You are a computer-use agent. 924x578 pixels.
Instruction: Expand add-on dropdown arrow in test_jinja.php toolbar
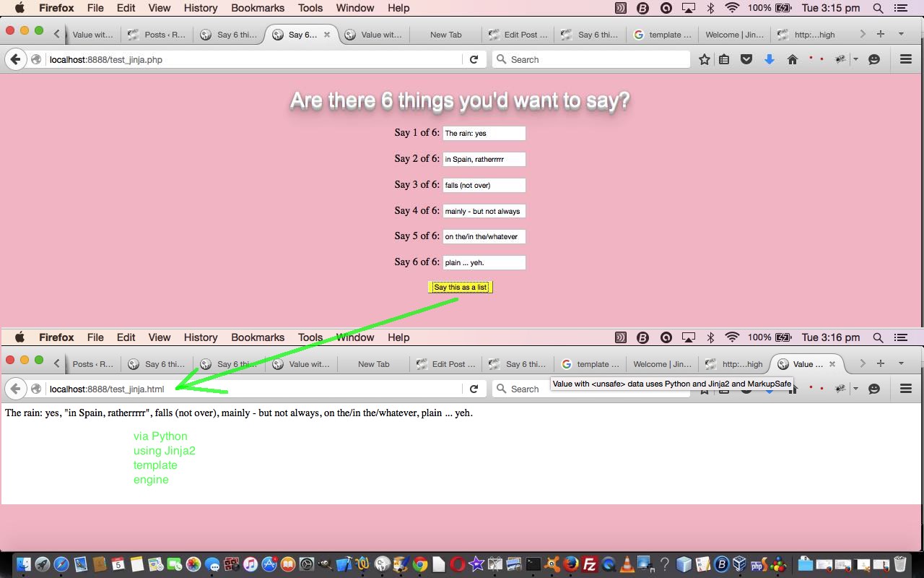[x=855, y=60]
